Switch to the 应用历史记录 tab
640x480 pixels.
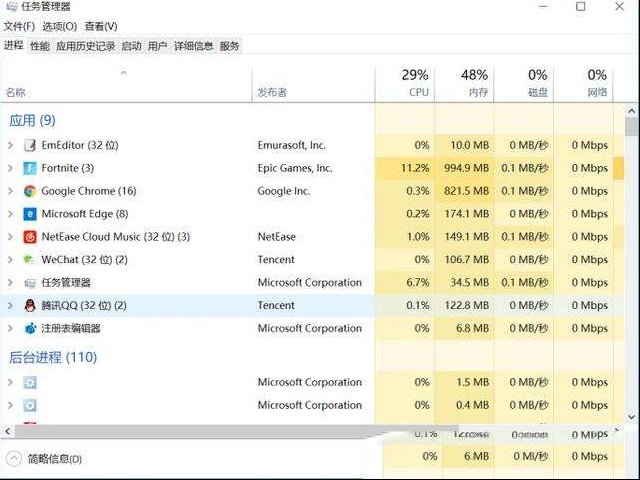click(85, 46)
